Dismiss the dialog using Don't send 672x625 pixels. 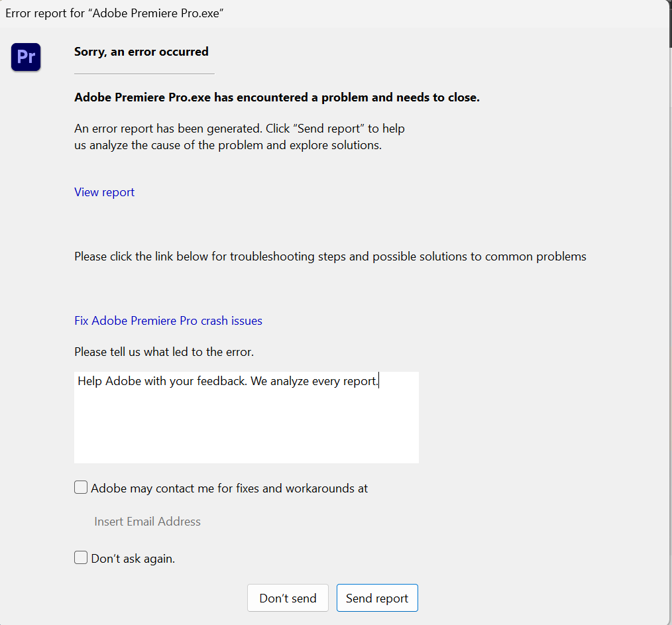point(288,598)
